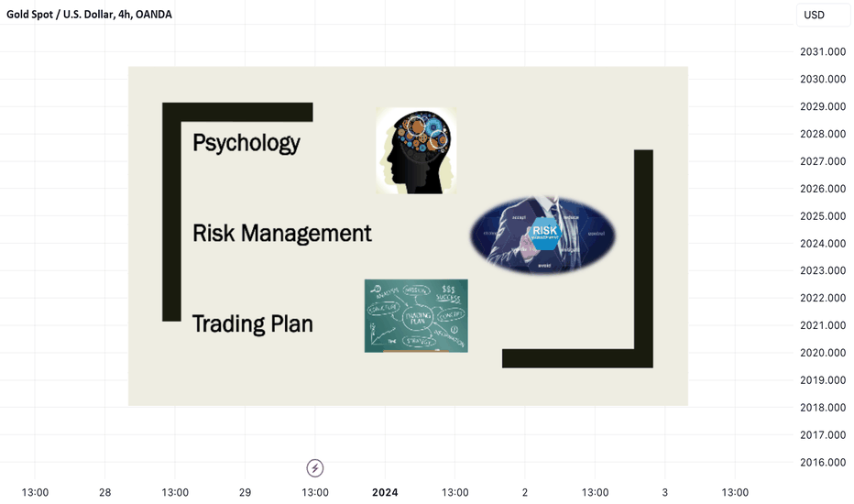Click the date label 3 on time axis
The image size is (854, 504).
point(664,493)
